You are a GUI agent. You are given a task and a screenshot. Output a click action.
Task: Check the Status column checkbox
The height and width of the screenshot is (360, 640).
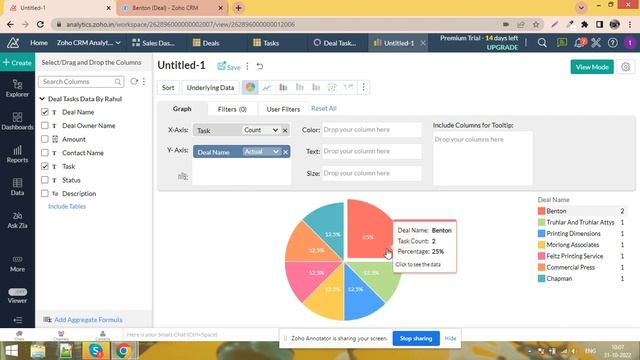pyautogui.click(x=45, y=180)
